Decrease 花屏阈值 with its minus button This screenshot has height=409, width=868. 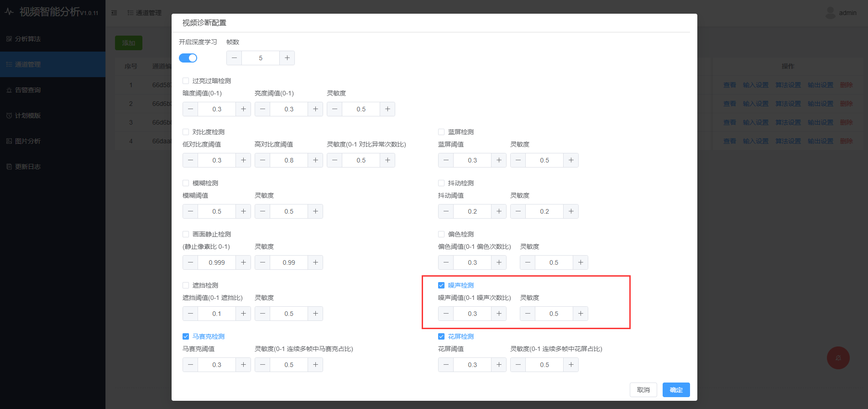pyautogui.click(x=446, y=365)
